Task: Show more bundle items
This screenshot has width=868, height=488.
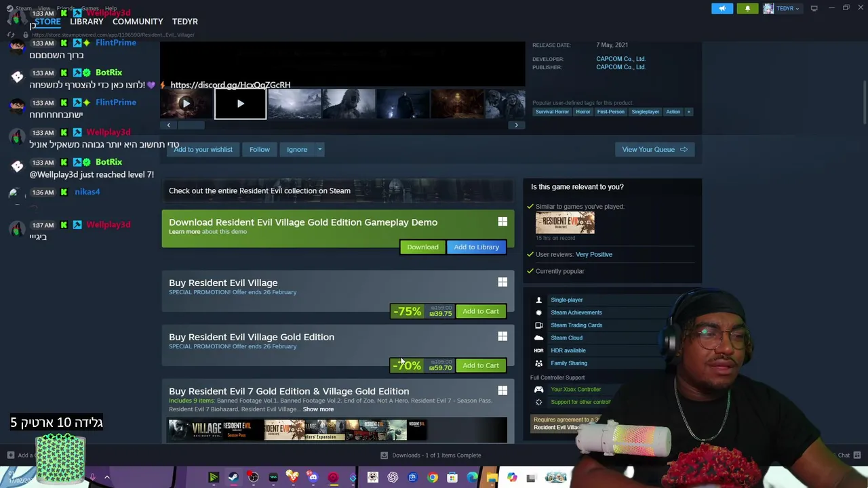Action: point(318,409)
